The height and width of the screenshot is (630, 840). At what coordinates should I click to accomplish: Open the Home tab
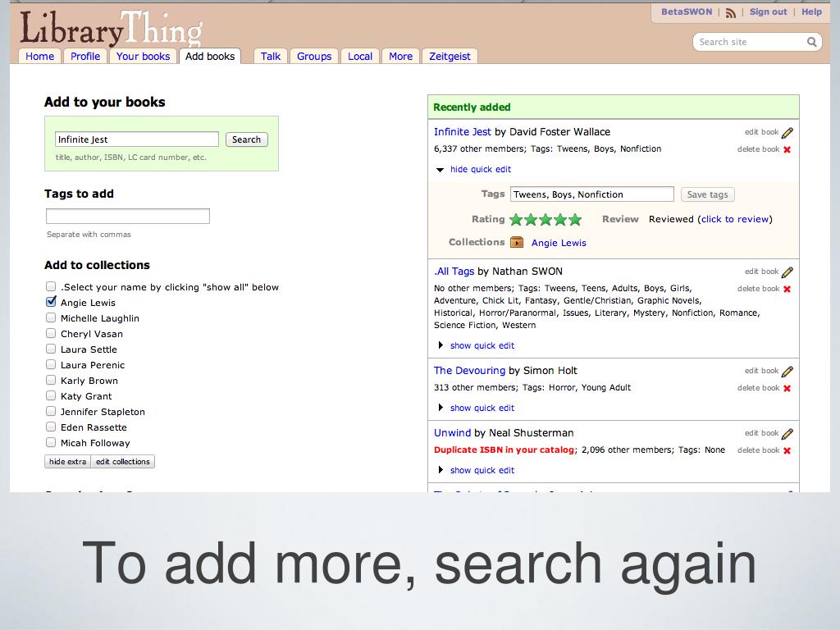(x=39, y=57)
